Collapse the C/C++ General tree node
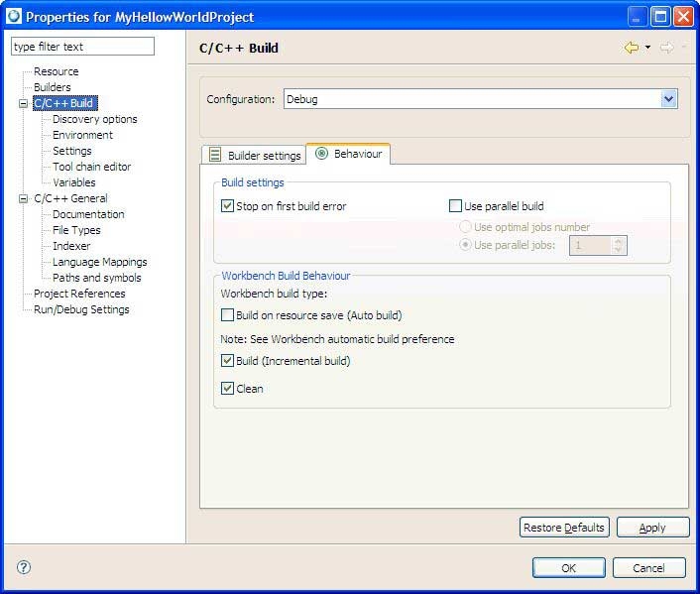This screenshot has width=700, height=594. point(24,198)
